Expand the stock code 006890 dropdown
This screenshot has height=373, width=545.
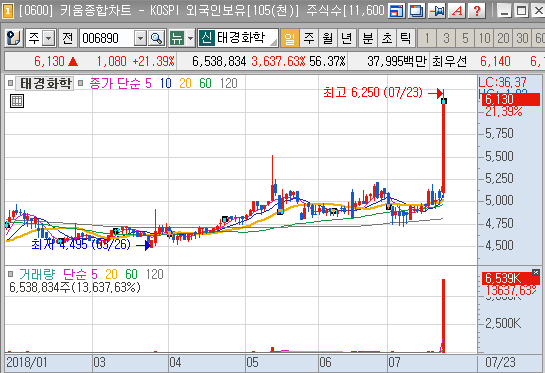click(x=140, y=38)
